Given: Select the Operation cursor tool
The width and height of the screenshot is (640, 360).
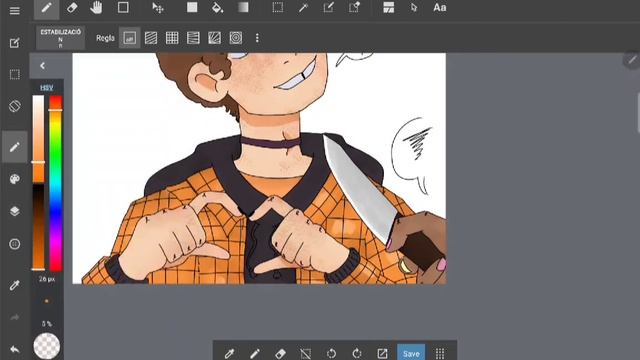Looking at the screenshot, I should pos(414,8).
